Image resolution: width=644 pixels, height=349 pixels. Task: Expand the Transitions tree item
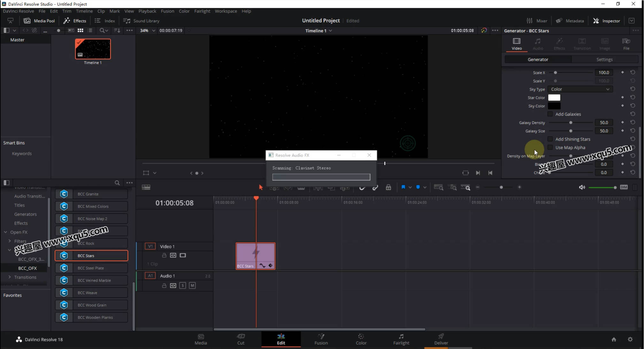(x=10, y=277)
